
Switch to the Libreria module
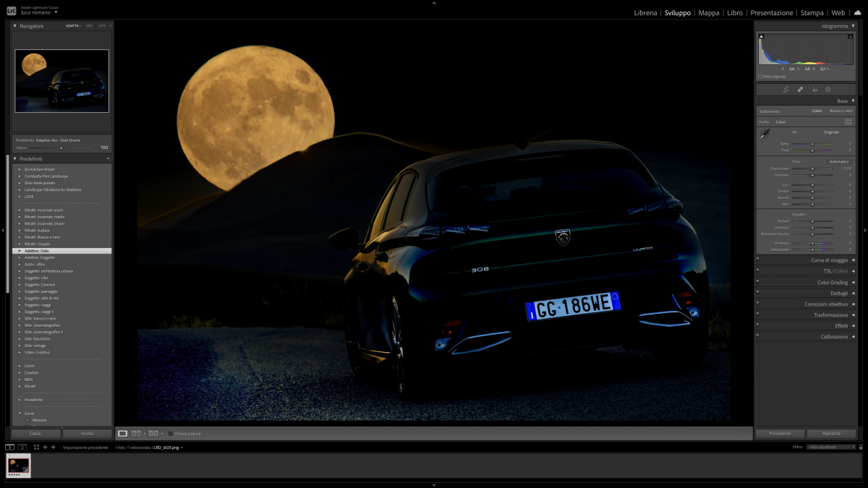(645, 13)
